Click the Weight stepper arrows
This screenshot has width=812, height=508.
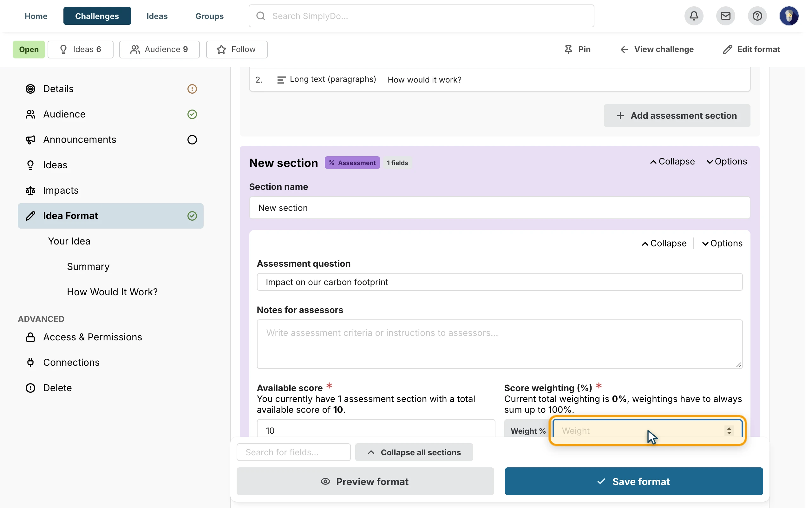(x=729, y=431)
